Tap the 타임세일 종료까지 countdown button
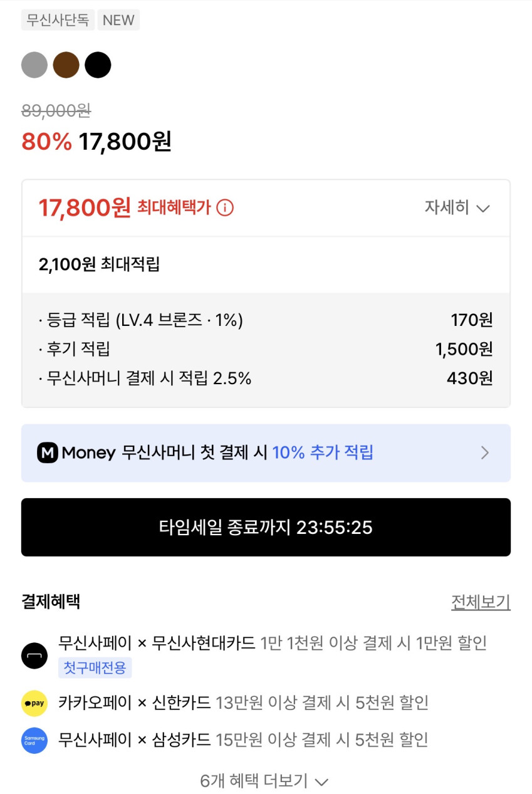532x794 pixels. coord(266,527)
